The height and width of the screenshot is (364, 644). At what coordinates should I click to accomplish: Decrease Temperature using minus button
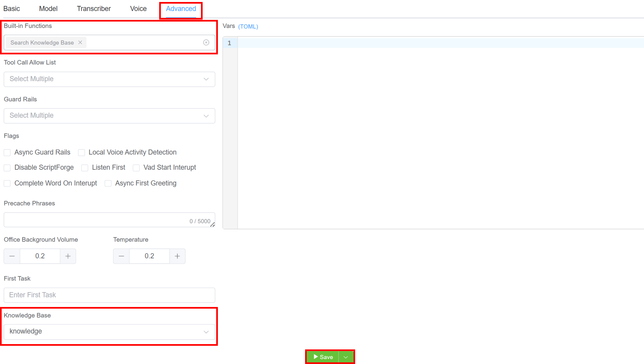click(x=121, y=256)
